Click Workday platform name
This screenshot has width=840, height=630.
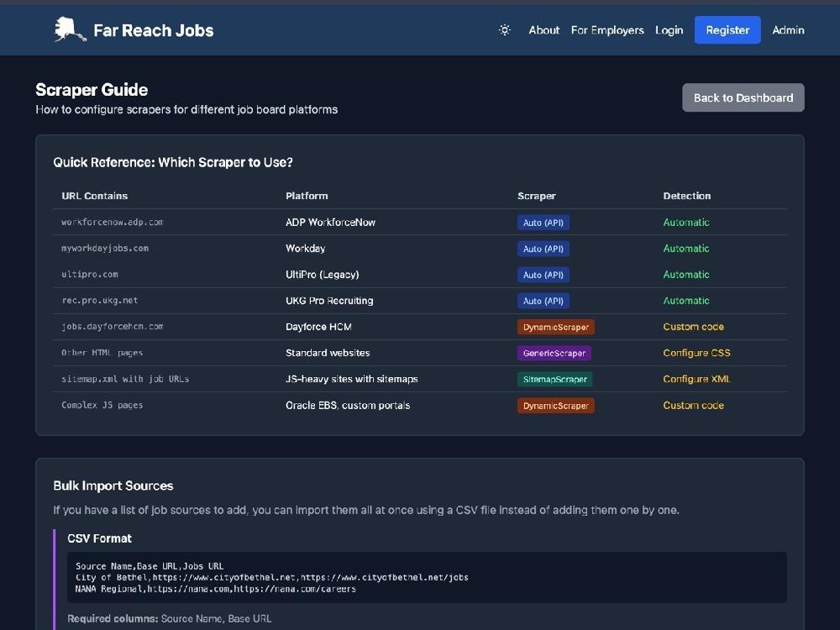[306, 249]
